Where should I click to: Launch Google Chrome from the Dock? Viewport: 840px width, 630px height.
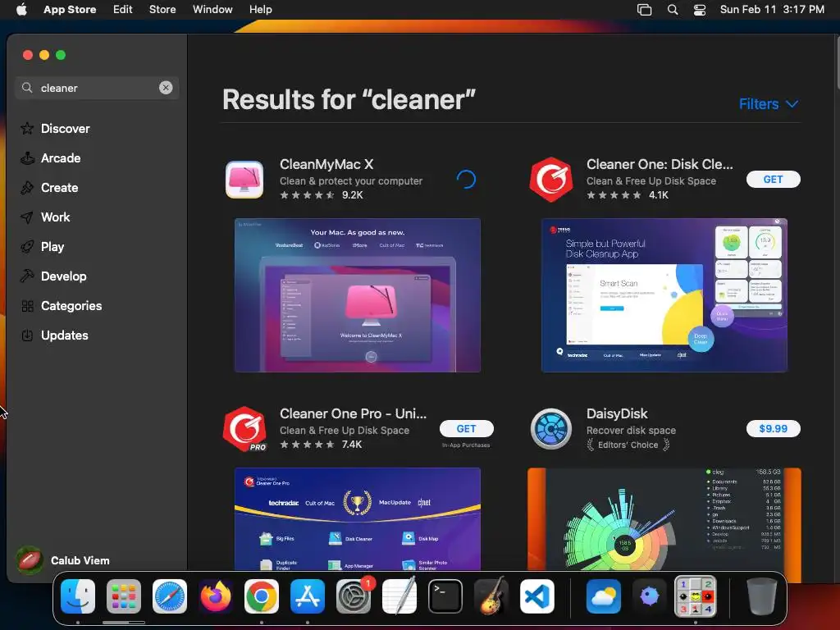pyautogui.click(x=262, y=596)
